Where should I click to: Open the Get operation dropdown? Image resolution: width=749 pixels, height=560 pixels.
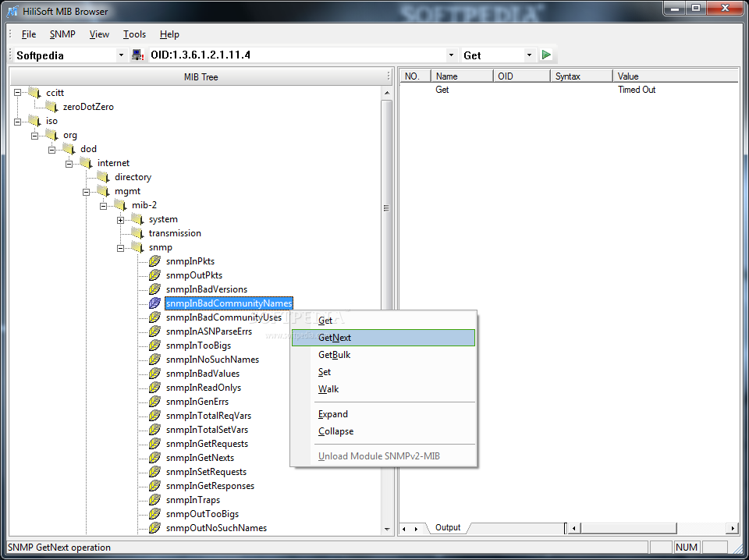click(529, 55)
